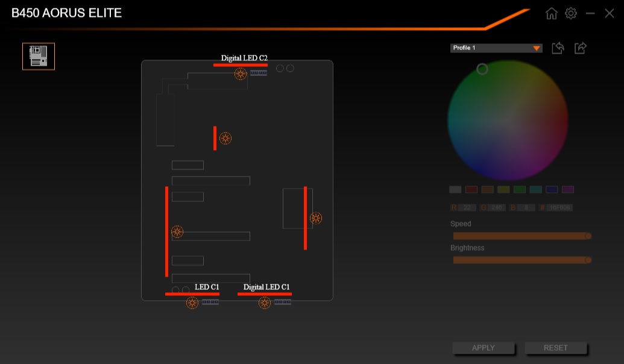The height and width of the screenshot is (364, 624).
Task: Select the Digital LED C1 light icon
Action: [x=265, y=303]
